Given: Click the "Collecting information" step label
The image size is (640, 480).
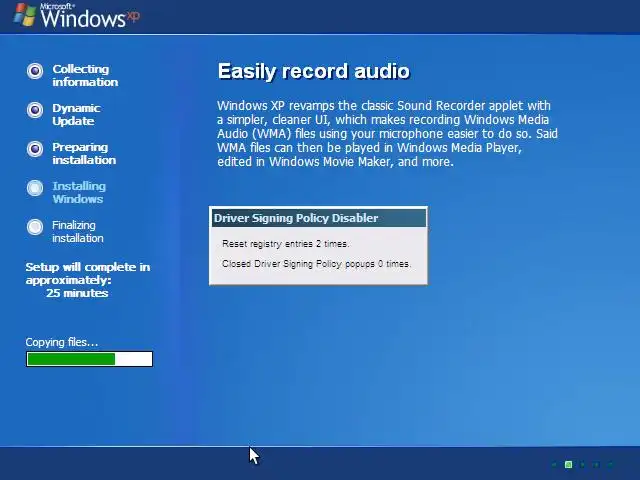Looking at the screenshot, I should tap(85, 76).
